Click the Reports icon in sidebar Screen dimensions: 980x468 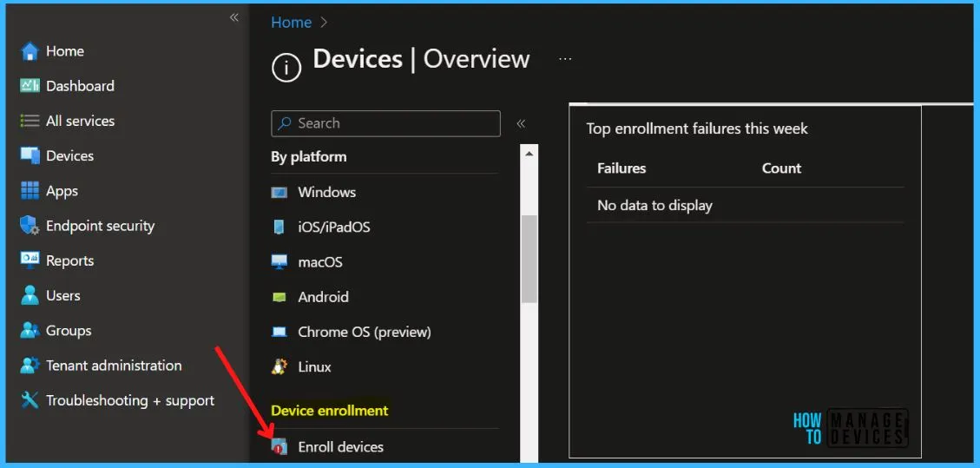pyautogui.click(x=30, y=260)
